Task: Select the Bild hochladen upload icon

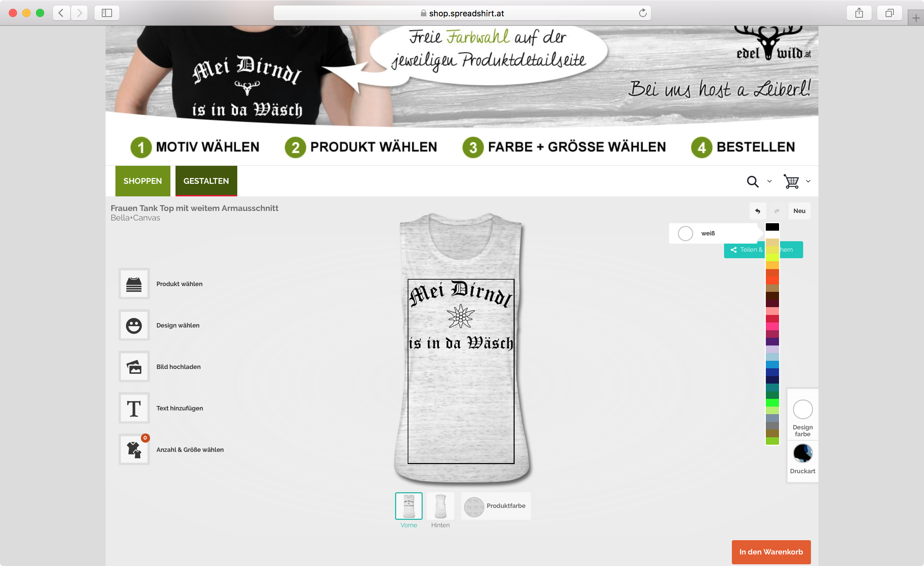Action: [x=134, y=367]
